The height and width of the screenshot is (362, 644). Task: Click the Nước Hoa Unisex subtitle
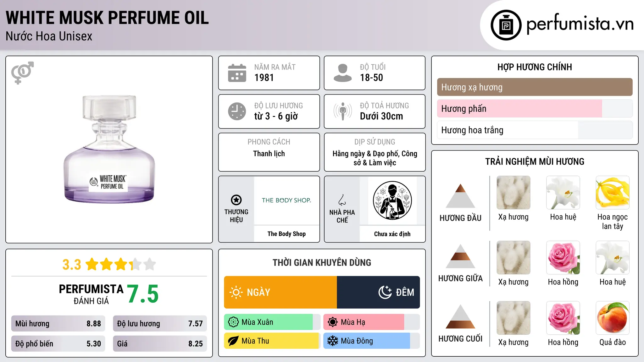click(x=49, y=36)
